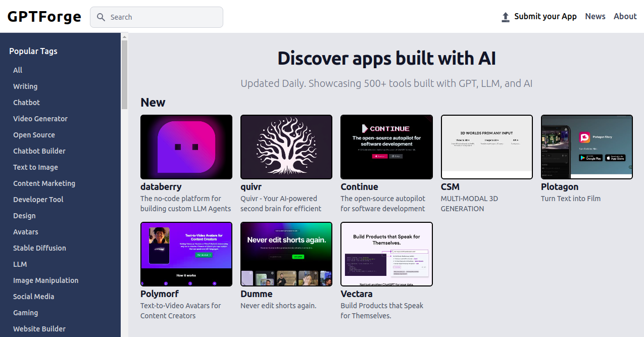The height and width of the screenshot is (337, 644).
Task: Click the Plotagon app title
Action: pyautogui.click(x=560, y=187)
